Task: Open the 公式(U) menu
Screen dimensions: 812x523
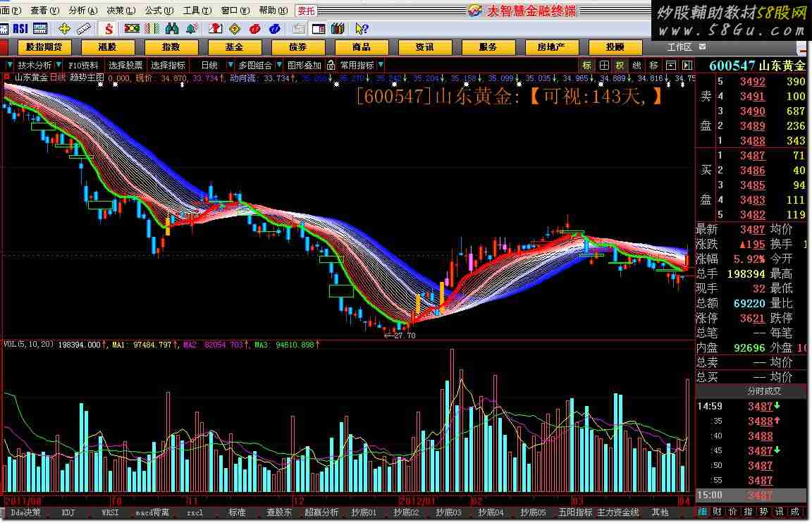Action: 159,10
